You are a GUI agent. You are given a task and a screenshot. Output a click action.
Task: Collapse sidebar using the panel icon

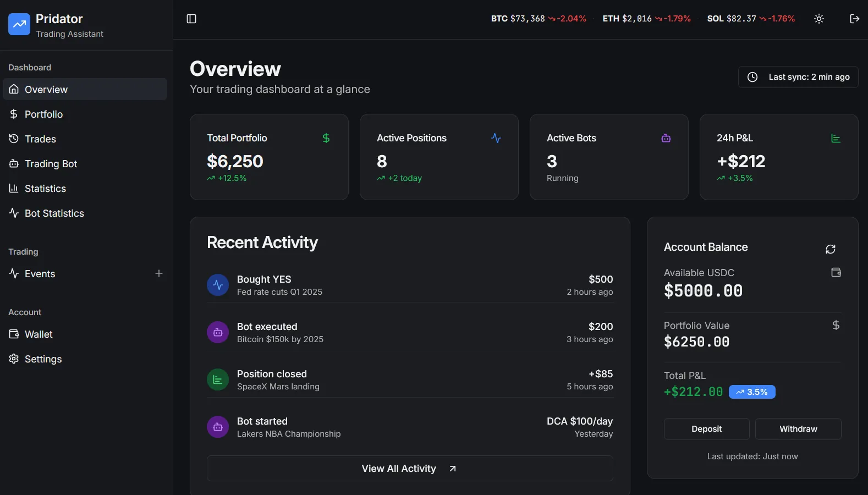(x=191, y=19)
